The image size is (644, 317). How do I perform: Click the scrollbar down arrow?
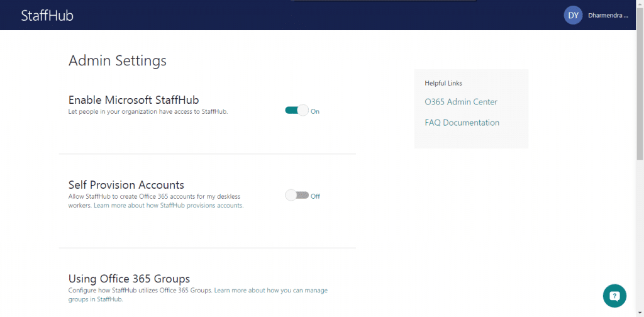pyautogui.click(x=640, y=313)
